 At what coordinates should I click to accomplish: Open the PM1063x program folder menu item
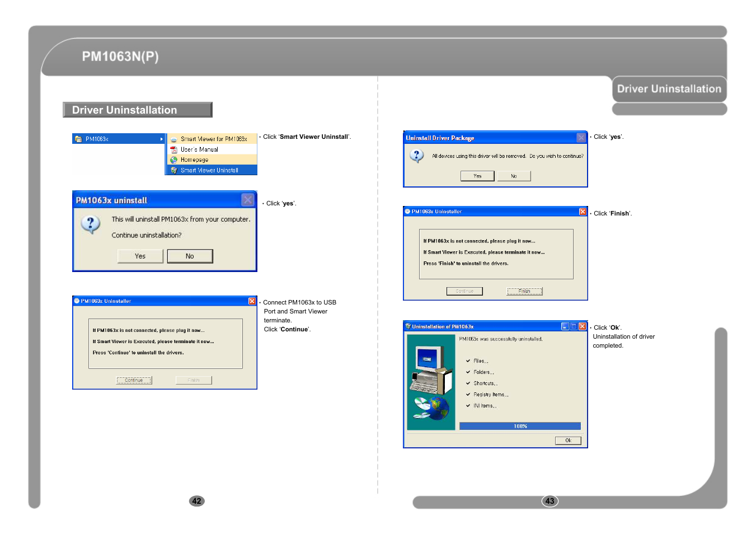coord(119,139)
